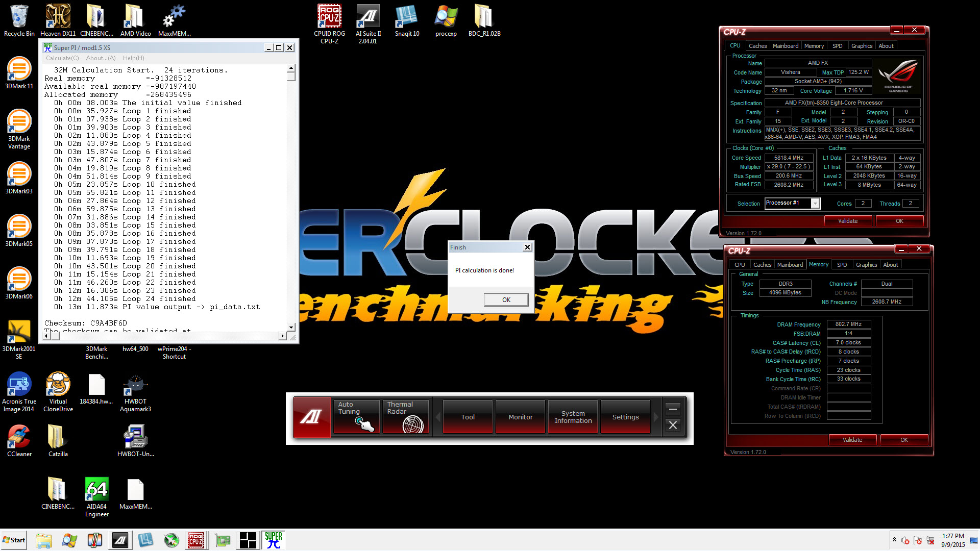The width and height of the screenshot is (980, 551).
Task: Click OK in top CPU-Z window
Action: [x=899, y=221]
